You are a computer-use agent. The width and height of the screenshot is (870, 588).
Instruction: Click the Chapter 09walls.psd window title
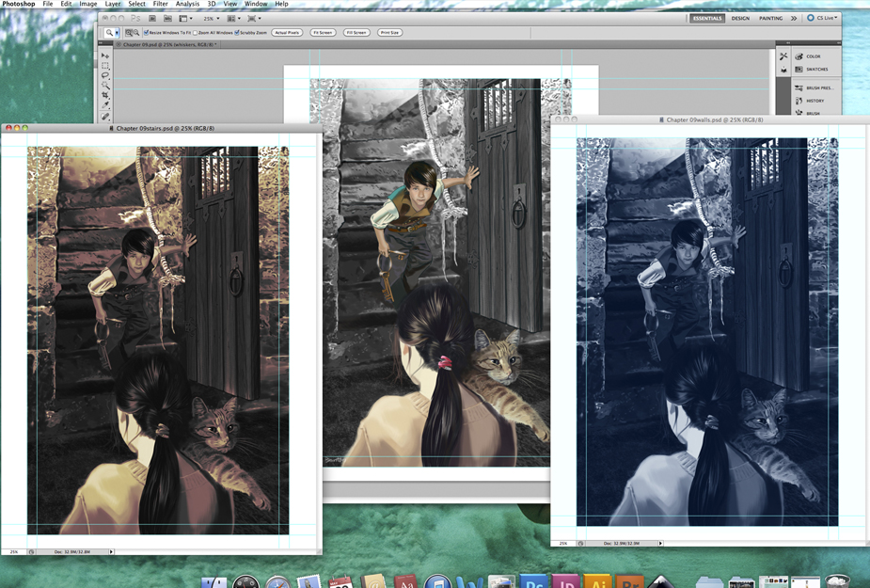click(714, 119)
